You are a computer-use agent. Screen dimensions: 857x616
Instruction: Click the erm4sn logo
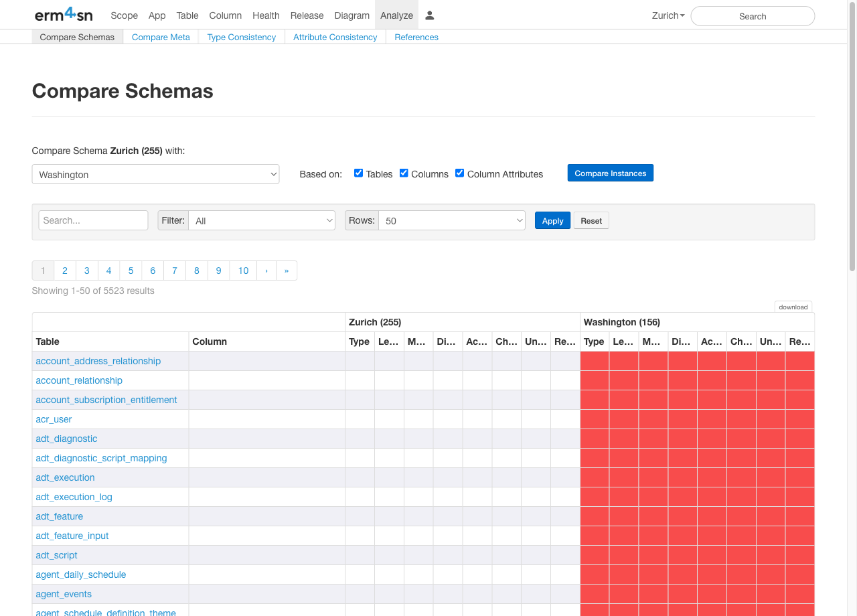(x=64, y=14)
